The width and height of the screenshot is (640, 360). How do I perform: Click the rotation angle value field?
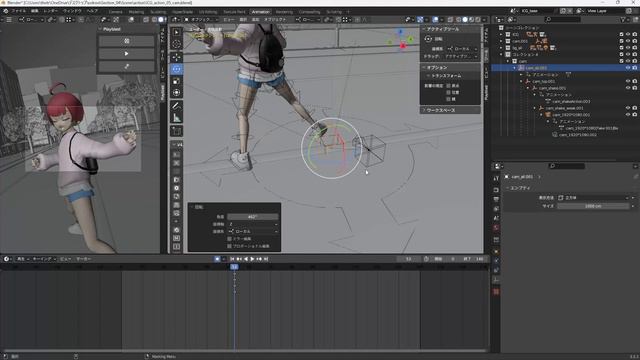pyautogui.click(x=253, y=217)
